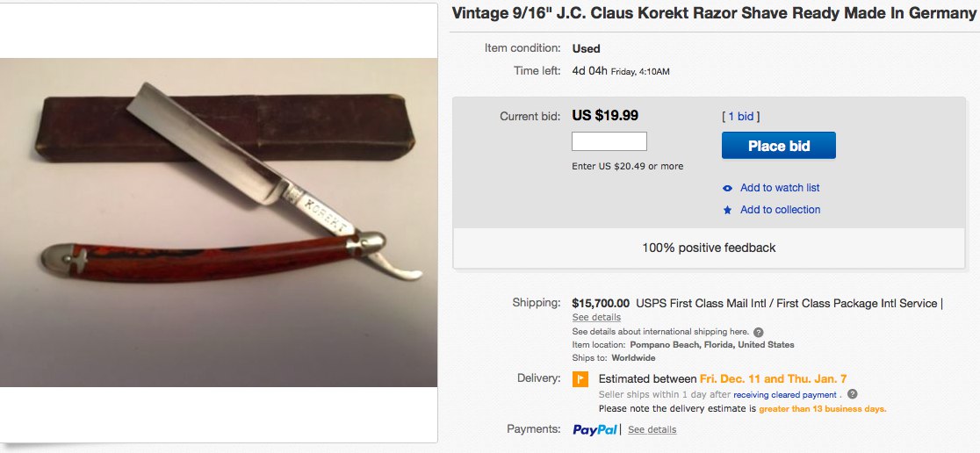The height and width of the screenshot is (453, 980).
Task: Click the eye icon for watch list
Action: pos(727,188)
